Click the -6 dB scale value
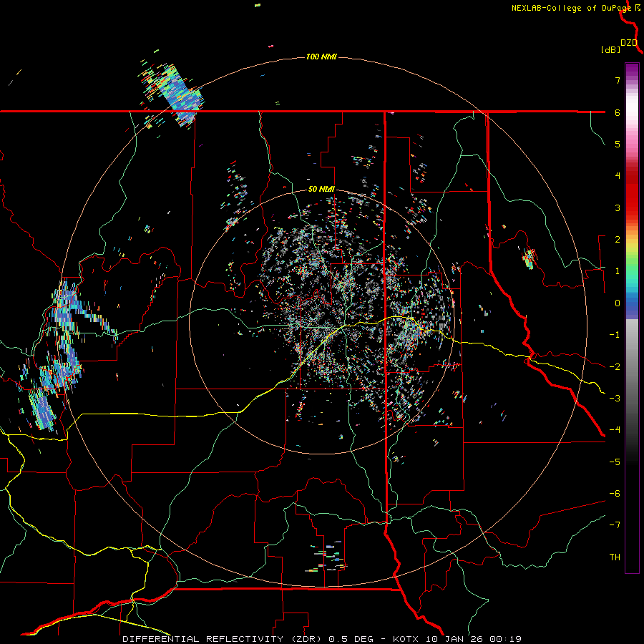 tap(615, 494)
